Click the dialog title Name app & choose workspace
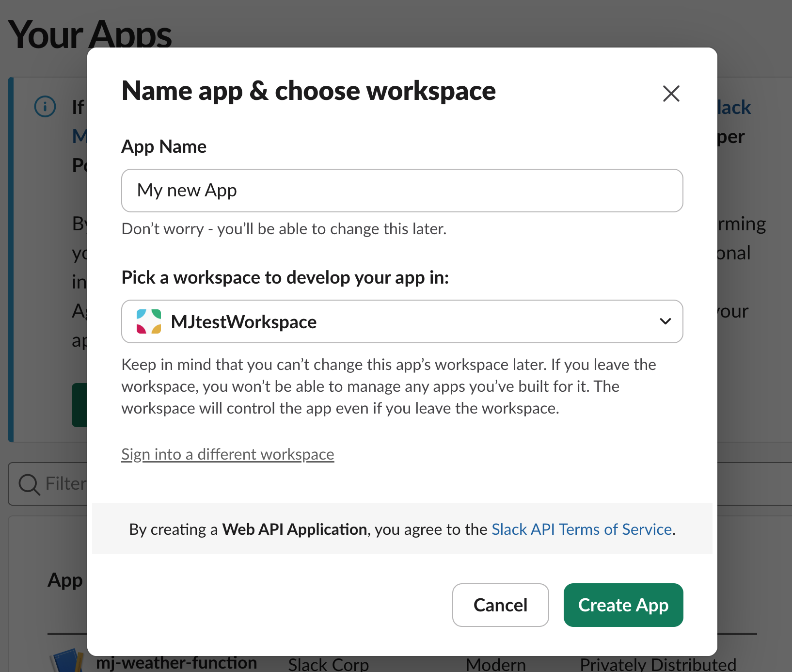The width and height of the screenshot is (792, 672). coord(309,91)
